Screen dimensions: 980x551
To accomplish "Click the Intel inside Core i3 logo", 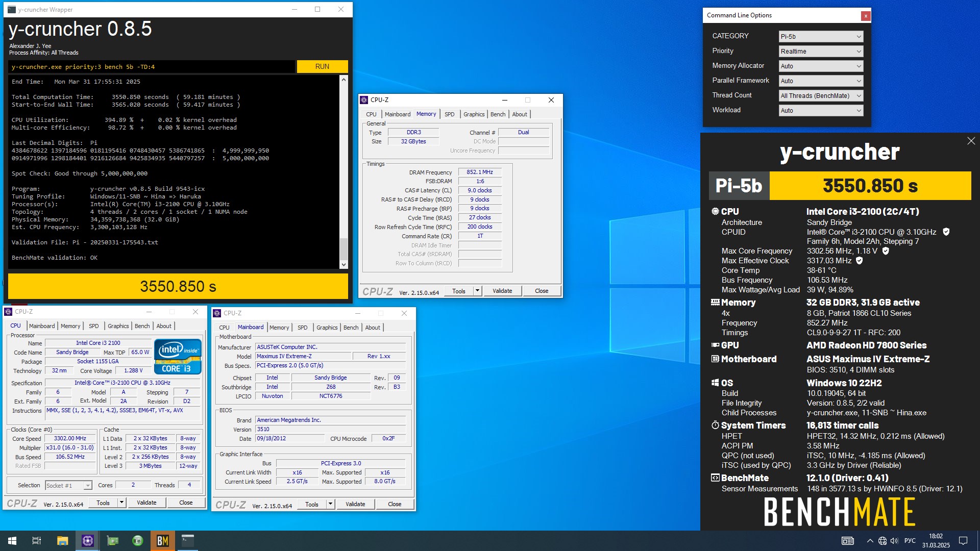I will point(178,356).
